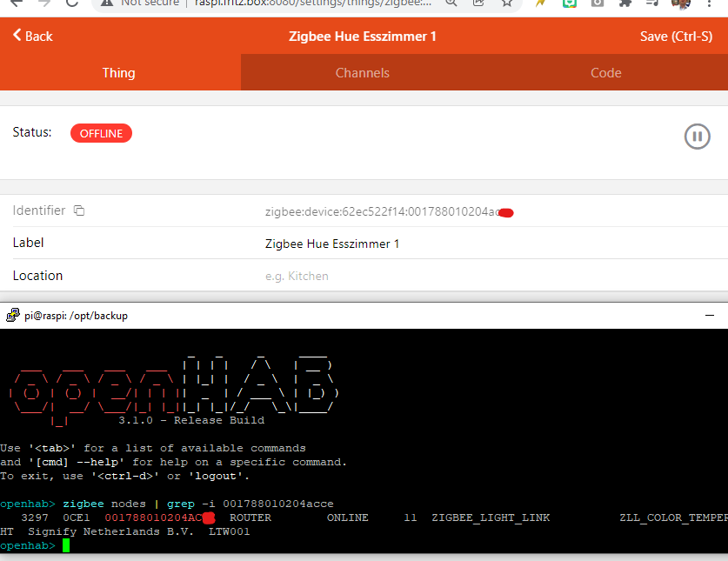Save the thing with Save (Ctrl-S)
Viewport: 728px width, 561px height.
pos(676,37)
